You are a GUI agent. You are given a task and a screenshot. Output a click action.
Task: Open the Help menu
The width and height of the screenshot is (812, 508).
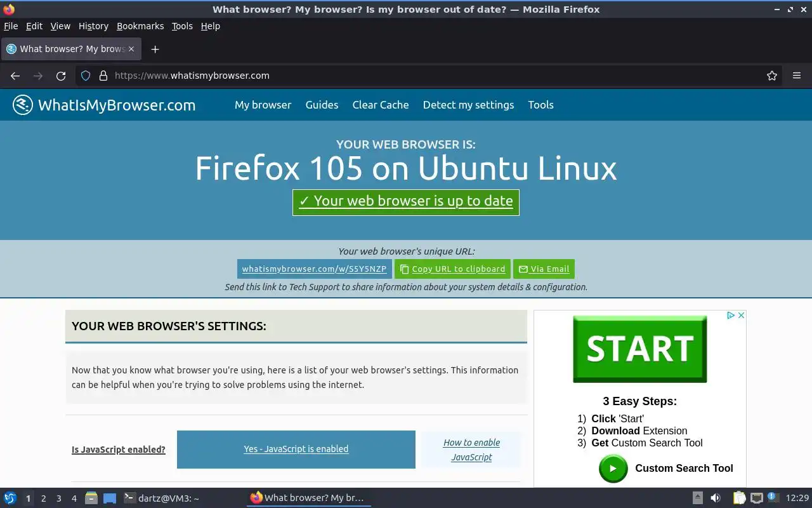210,26
